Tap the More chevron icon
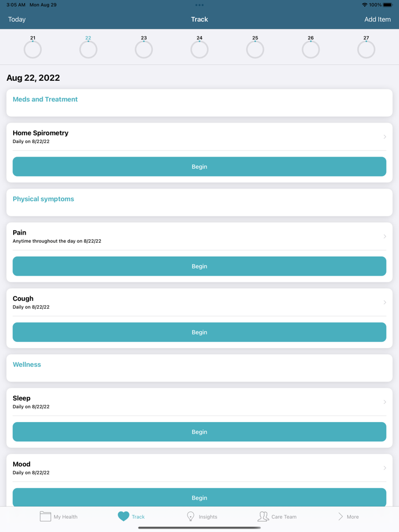Screen dimensions: 399x532 tap(341, 516)
